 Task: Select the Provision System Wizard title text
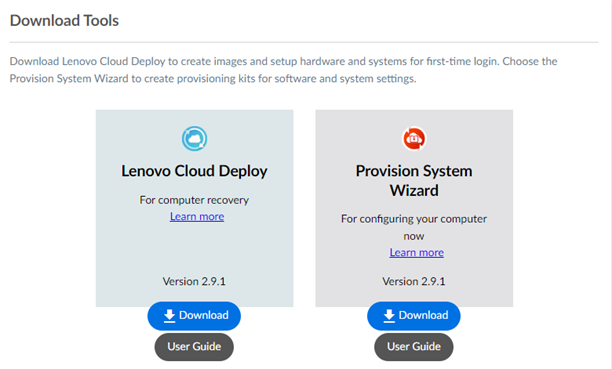point(414,180)
